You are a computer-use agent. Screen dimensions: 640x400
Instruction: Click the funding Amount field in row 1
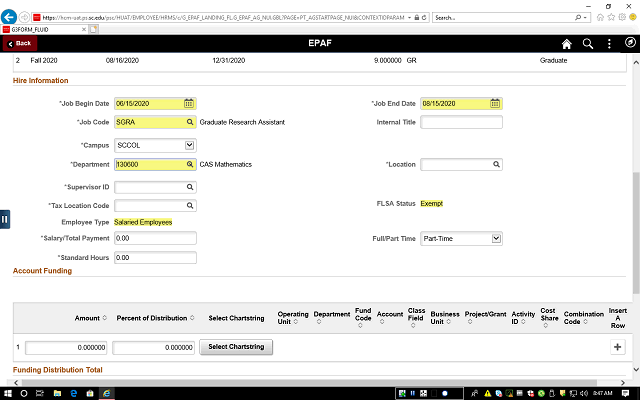pyautogui.click(x=66, y=347)
